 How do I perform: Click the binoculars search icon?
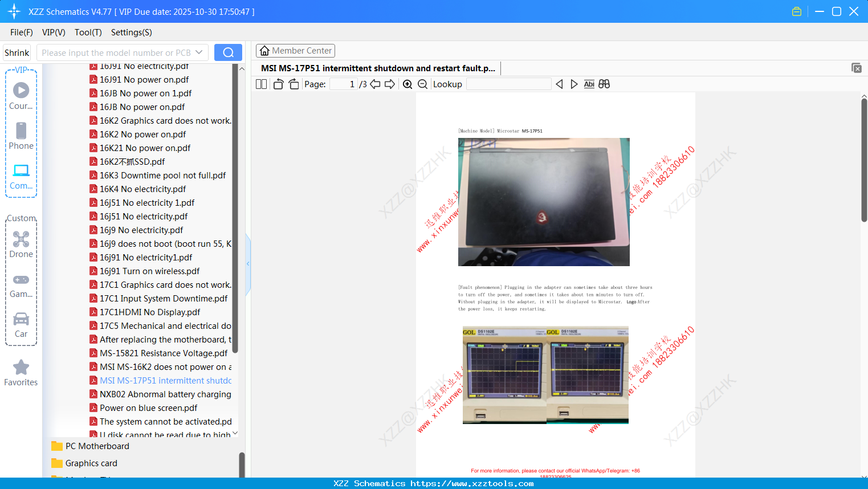(x=604, y=84)
